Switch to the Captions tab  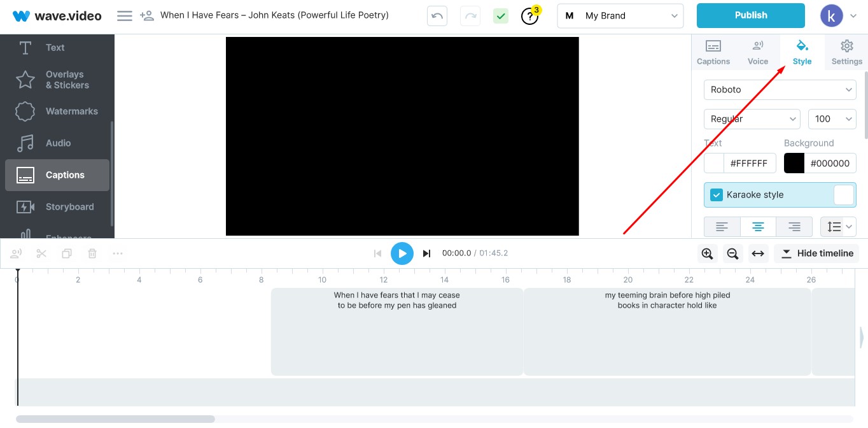coord(713,52)
